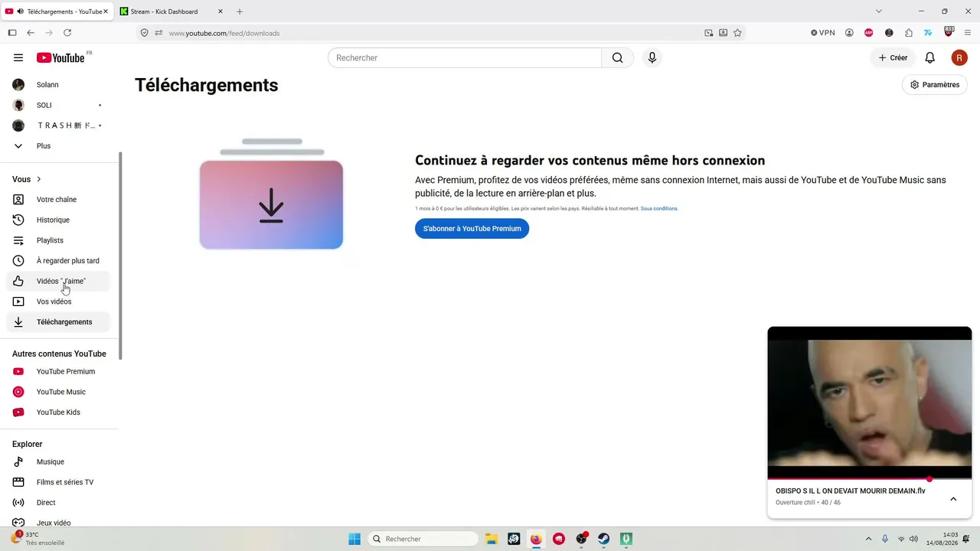Reload the page in the browser
Image resolution: width=980 pixels, height=551 pixels.
click(x=67, y=33)
